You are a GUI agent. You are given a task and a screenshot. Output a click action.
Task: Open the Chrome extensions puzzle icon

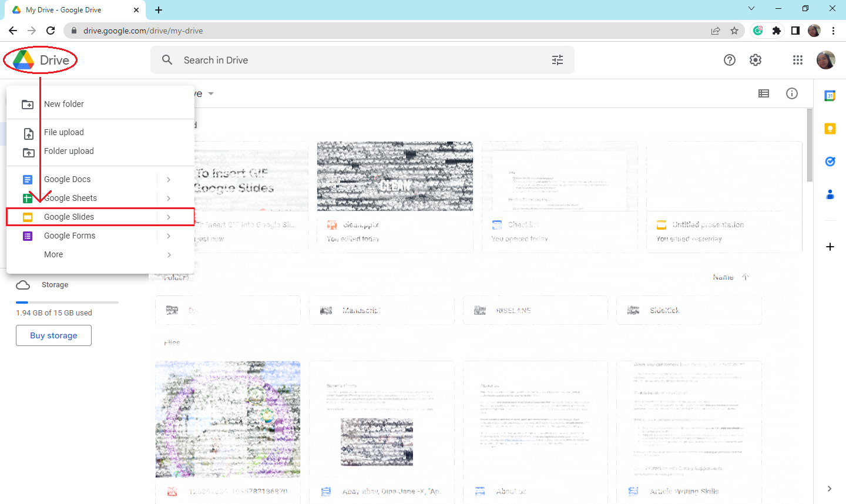coord(777,31)
